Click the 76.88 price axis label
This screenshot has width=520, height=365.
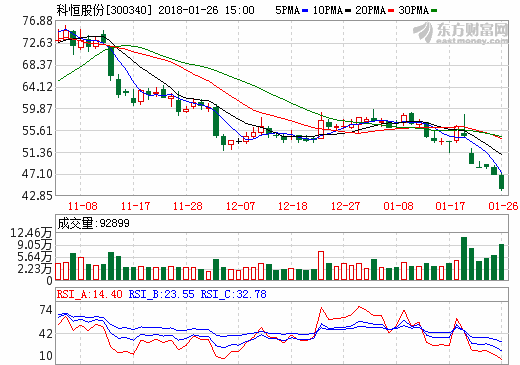pos(38,21)
